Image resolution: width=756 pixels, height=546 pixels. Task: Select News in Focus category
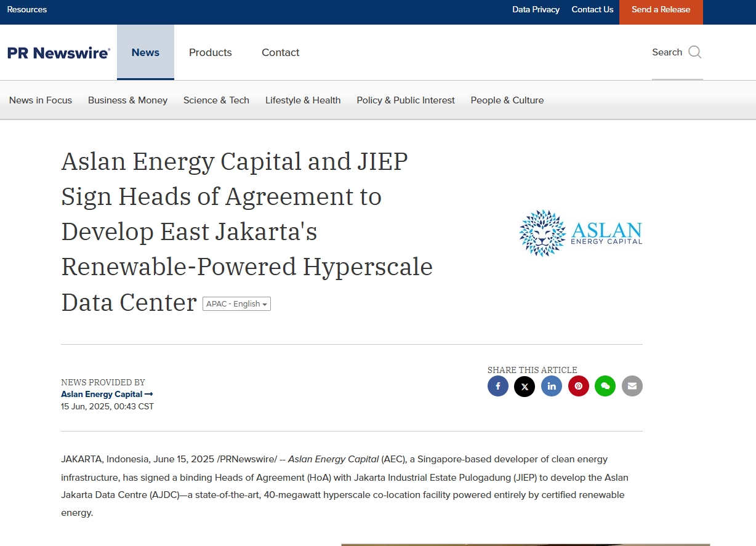click(41, 100)
